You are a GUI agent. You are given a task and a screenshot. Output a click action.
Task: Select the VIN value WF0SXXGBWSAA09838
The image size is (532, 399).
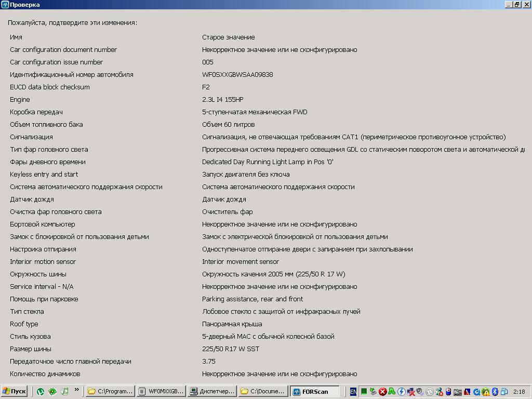pyautogui.click(x=237, y=75)
